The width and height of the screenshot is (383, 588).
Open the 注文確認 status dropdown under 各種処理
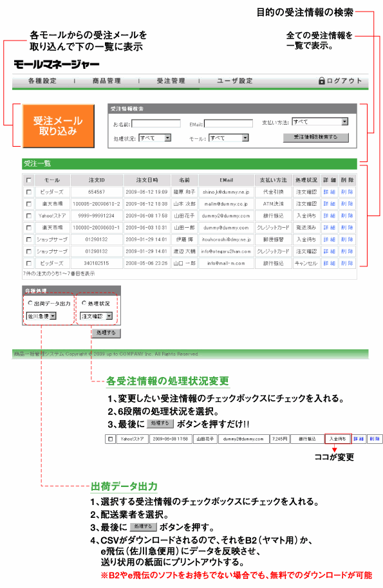pyautogui.click(x=97, y=316)
